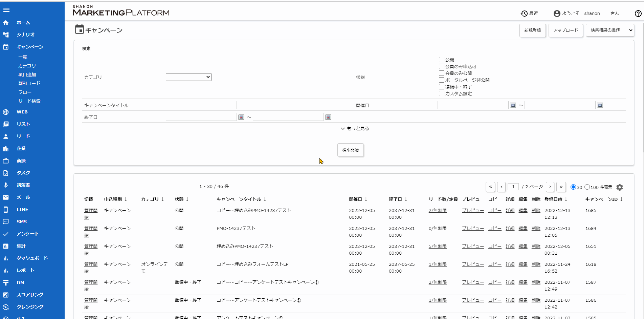This screenshot has width=644, height=319.
Task: Open 一覧 submenu item
Action: (x=23, y=57)
